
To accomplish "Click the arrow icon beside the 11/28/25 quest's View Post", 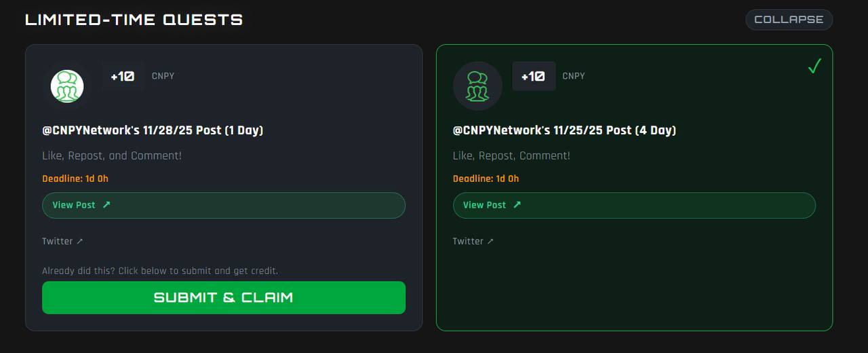I will tap(106, 205).
